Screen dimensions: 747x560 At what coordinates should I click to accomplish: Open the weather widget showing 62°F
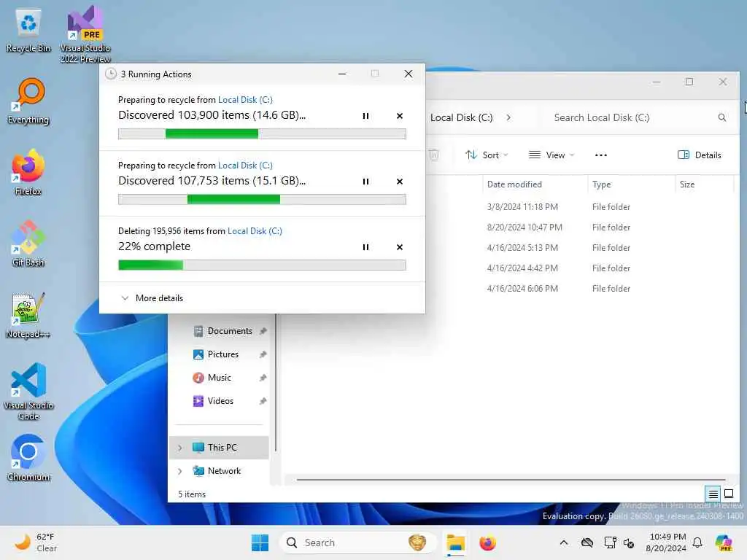pos(36,542)
